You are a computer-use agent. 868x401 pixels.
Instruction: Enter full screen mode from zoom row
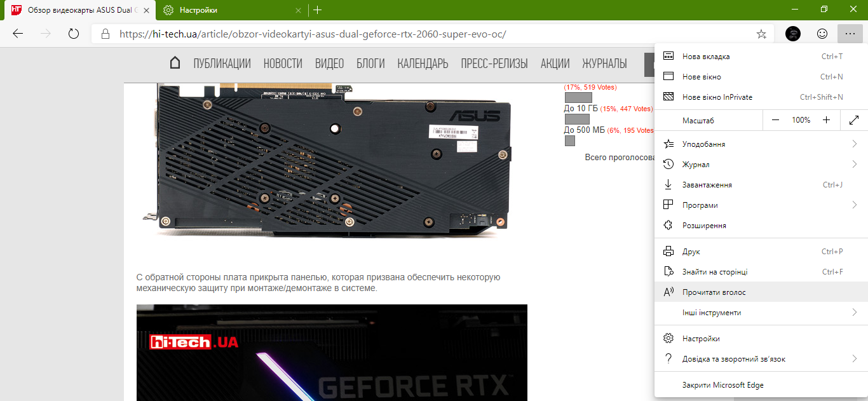(853, 120)
